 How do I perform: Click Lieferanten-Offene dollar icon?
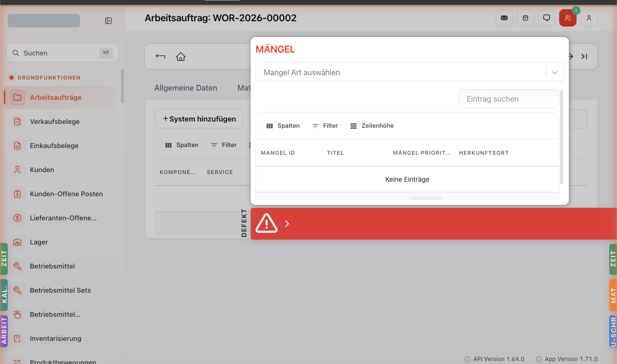pyautogui.click(x=18, y=218)
